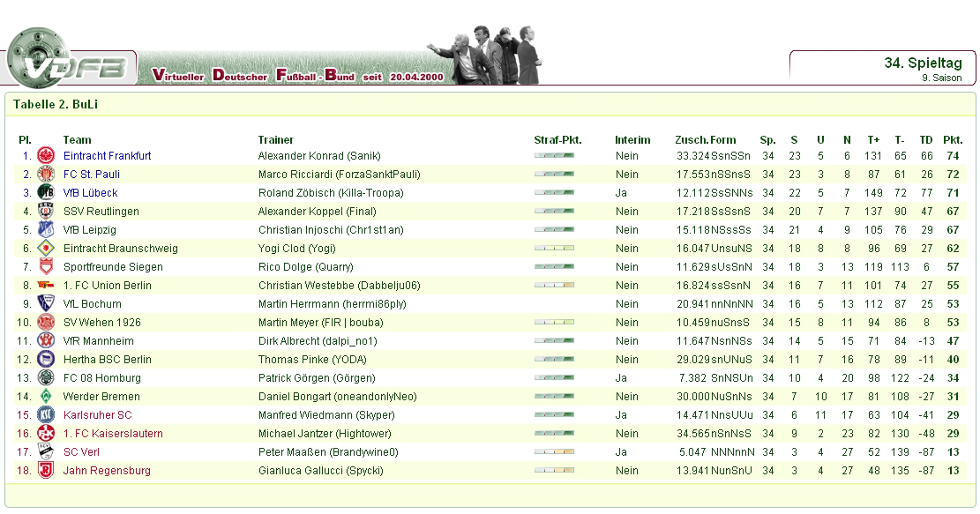Click Eintracht Braunschweig's Straf-Pkt. bar
The height and width of the screenshot is (514, 980).
554,248
